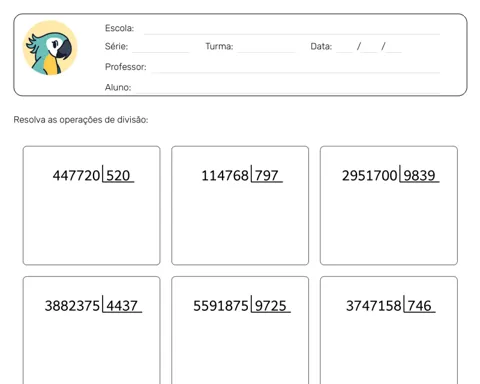The height and width of the screenshot is (384, 480).
Task: Open the 114768 divided by 797 box
Action: pos(240,205)
